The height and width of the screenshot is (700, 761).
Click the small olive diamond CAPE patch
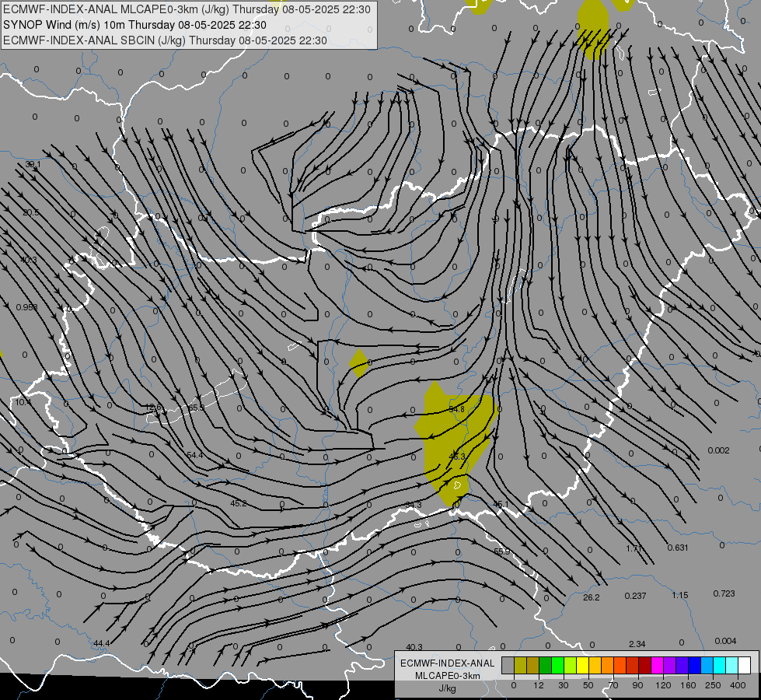[359, 363]
